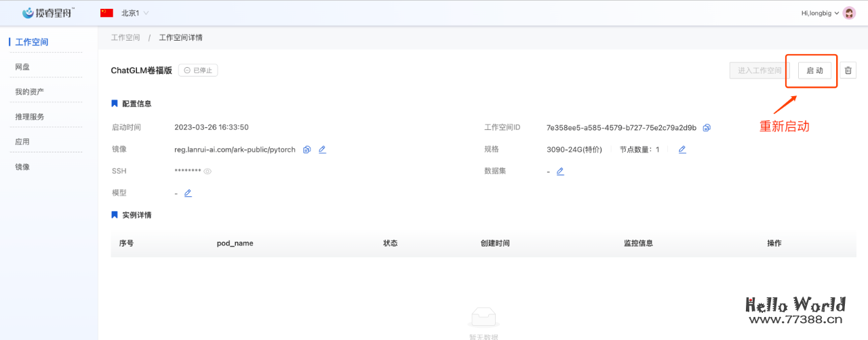
Task: Edit the 模型 with pencil icon
Action: (188, 193)
